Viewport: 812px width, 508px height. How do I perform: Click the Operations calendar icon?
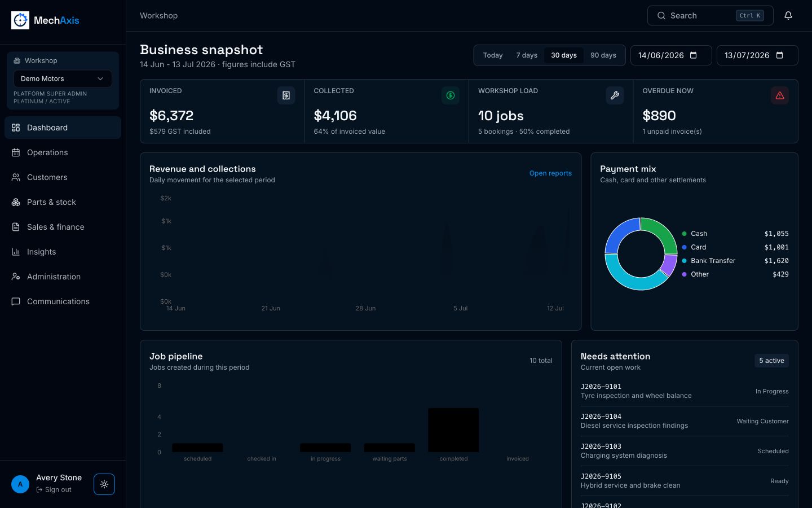click(16, 152)
